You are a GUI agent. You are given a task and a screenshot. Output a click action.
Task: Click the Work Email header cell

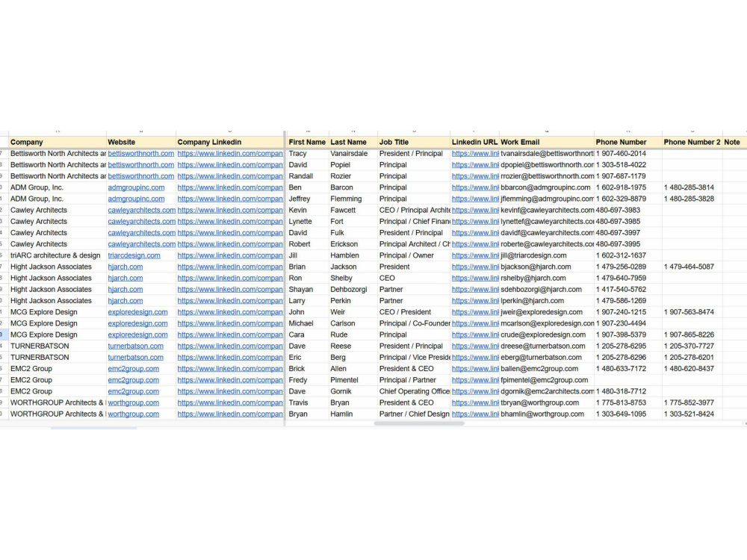(547, 142)
